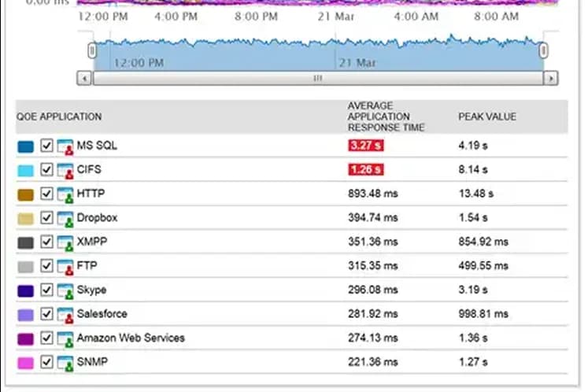Click the chart scrollbar right arrow
Image resolution: width=588 pixels, height=392 pixels.
(550, 78)
